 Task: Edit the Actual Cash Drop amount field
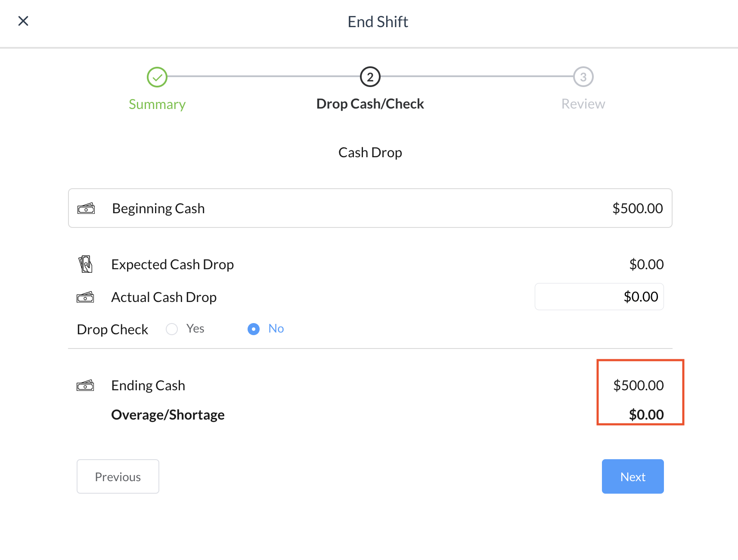click(x=599, y=297)
